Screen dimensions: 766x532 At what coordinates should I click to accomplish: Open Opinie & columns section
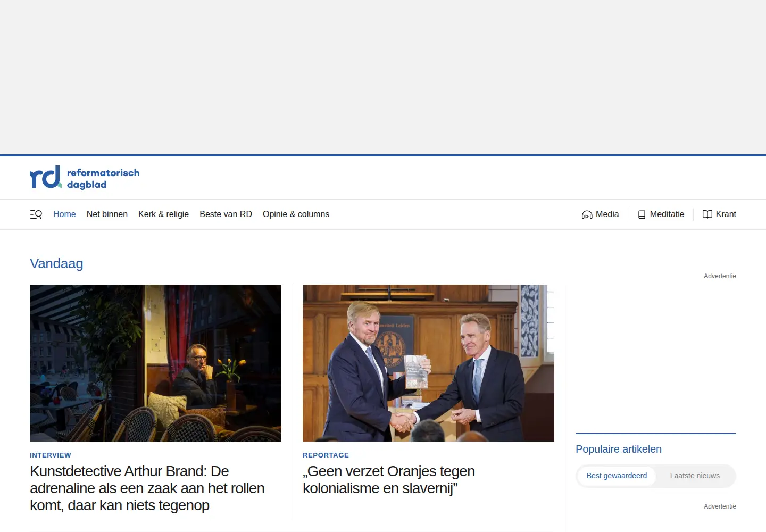tap(296, 214)
